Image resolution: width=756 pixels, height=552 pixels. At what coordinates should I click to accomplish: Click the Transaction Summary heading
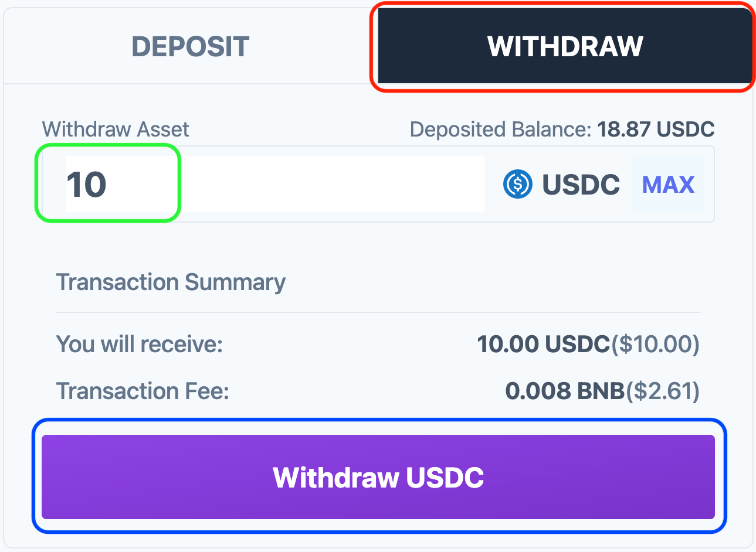pos(171,282)
